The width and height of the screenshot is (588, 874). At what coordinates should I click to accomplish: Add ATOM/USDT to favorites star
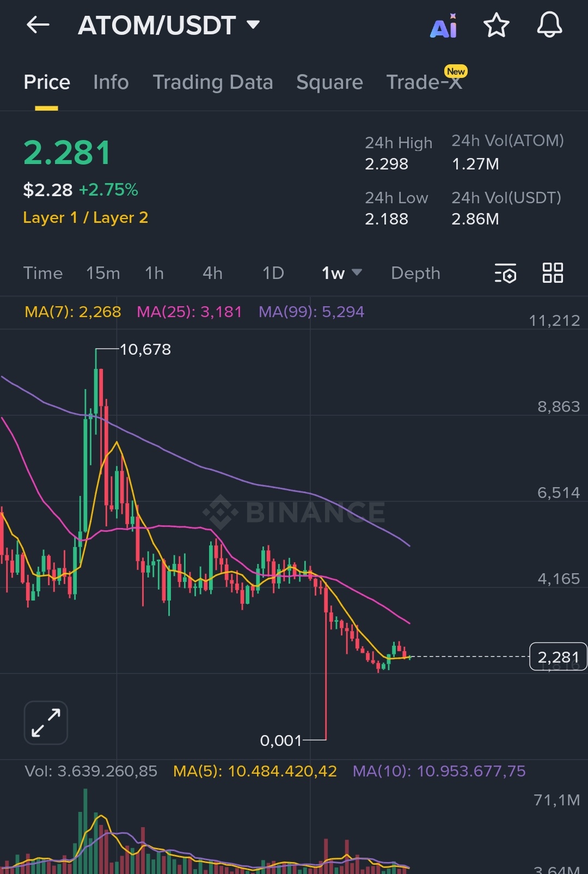click(x=496, y=25)
